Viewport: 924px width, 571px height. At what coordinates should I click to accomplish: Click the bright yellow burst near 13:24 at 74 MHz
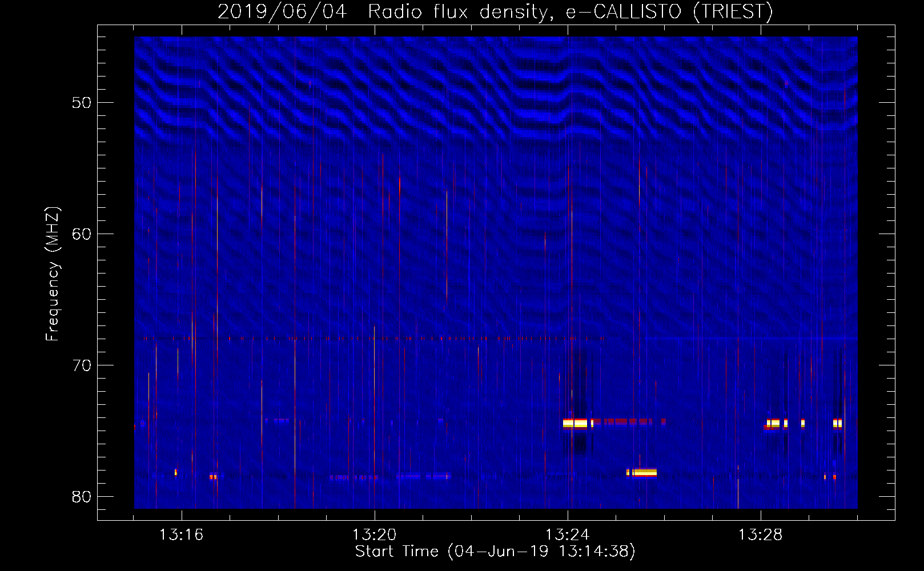pyautogui.click(x=575, y=423)
